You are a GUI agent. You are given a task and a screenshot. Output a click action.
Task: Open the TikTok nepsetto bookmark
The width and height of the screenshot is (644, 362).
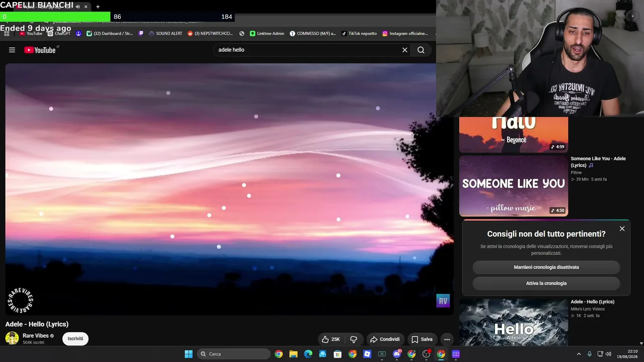[x=359, y=33]
